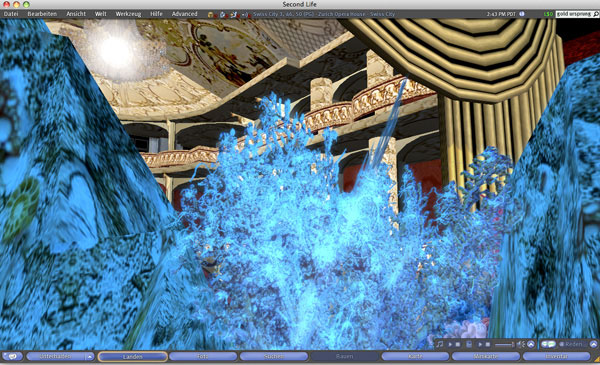
Task: Play the music stream
Action: 450,344
